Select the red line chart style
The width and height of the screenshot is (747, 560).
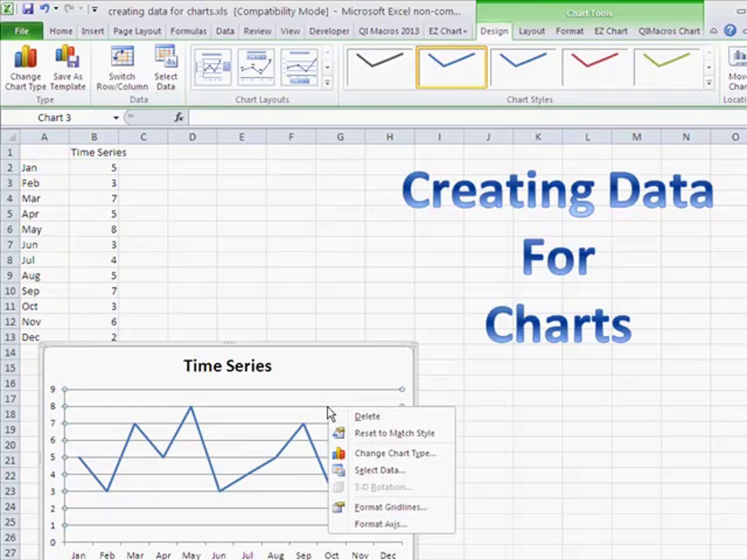(595, 67)
